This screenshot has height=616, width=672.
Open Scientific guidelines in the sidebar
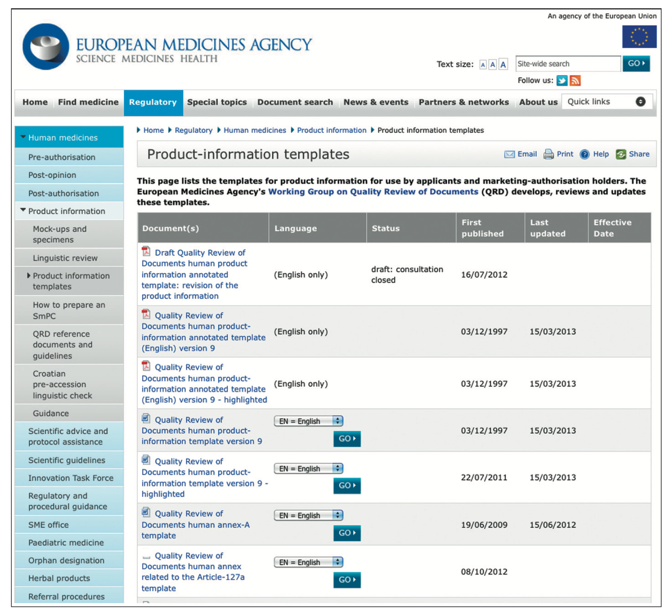(69, 460)
